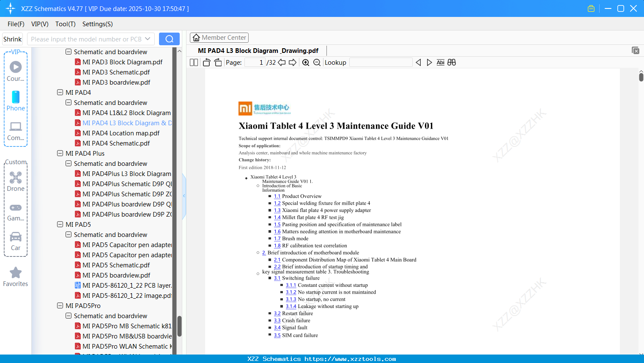Viewport: 644px width, 363px height.
Task: Open MI PAD5 boardview.pdf
Action: pos(112,275)
